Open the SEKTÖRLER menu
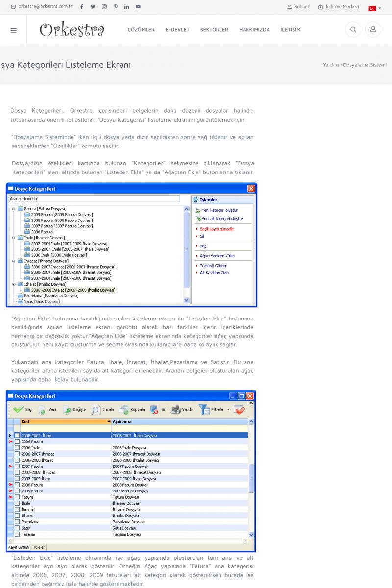This screenshot has height=588, width=392. 214,30
